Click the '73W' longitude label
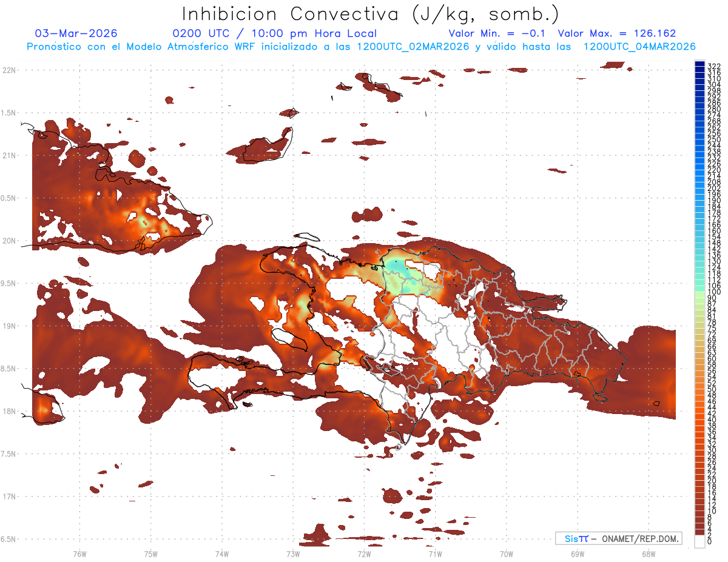The width and height of the screenshot is (728, 562). click(x=293, y=554)
